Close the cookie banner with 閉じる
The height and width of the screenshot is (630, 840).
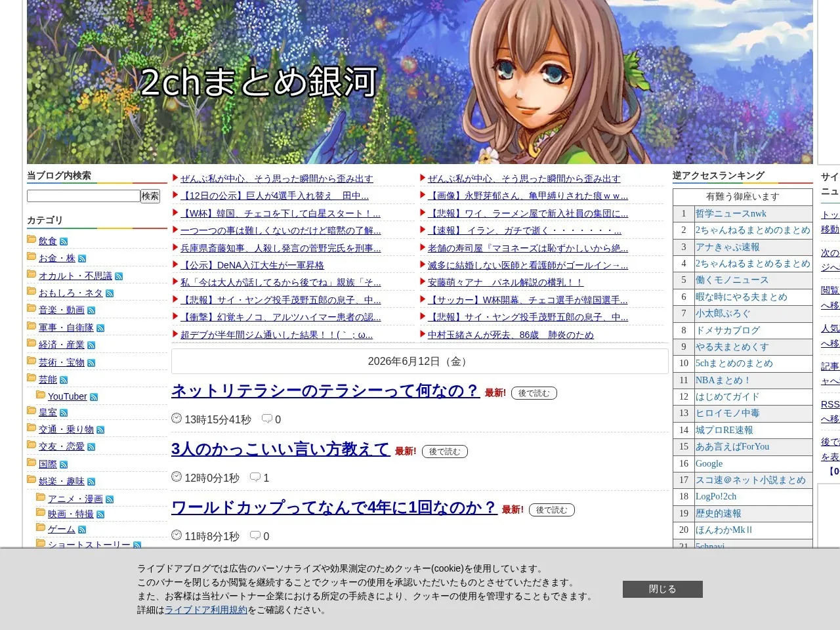(662, 589)
